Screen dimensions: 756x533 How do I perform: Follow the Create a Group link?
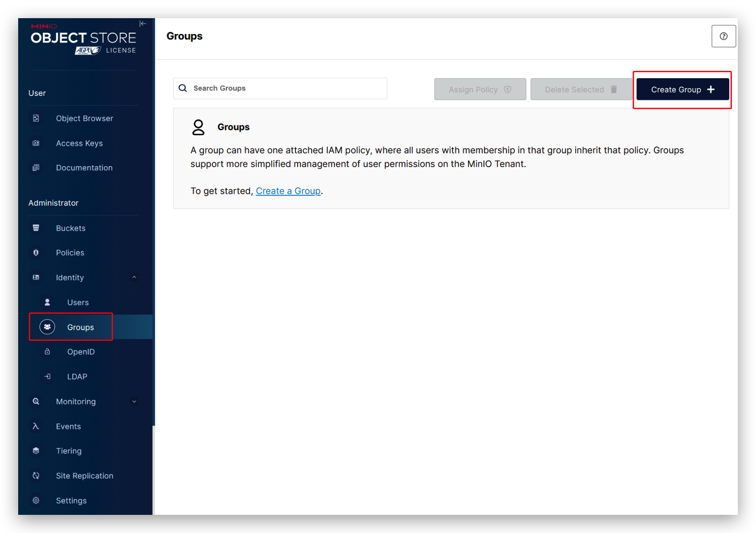coord(288,191)
